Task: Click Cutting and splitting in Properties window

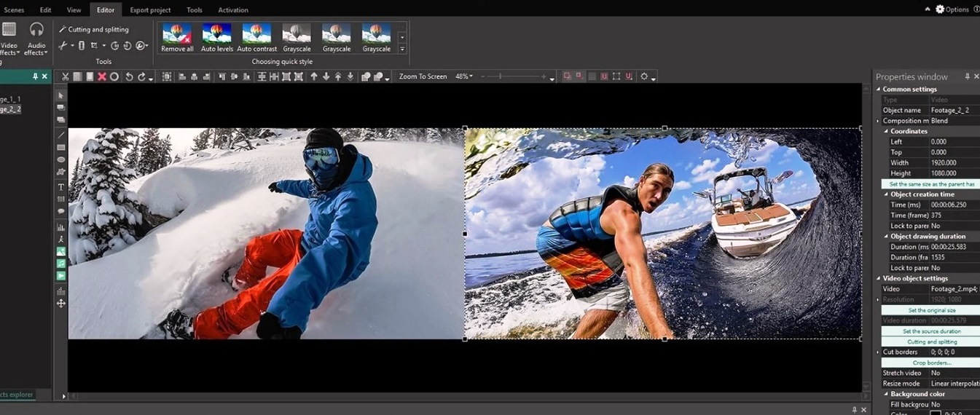Action: point(930,341)
